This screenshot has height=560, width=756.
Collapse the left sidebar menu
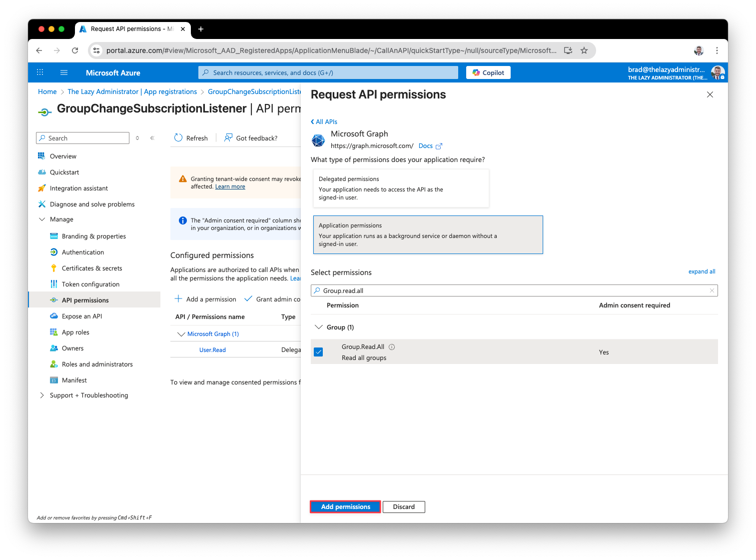(152, 138)
